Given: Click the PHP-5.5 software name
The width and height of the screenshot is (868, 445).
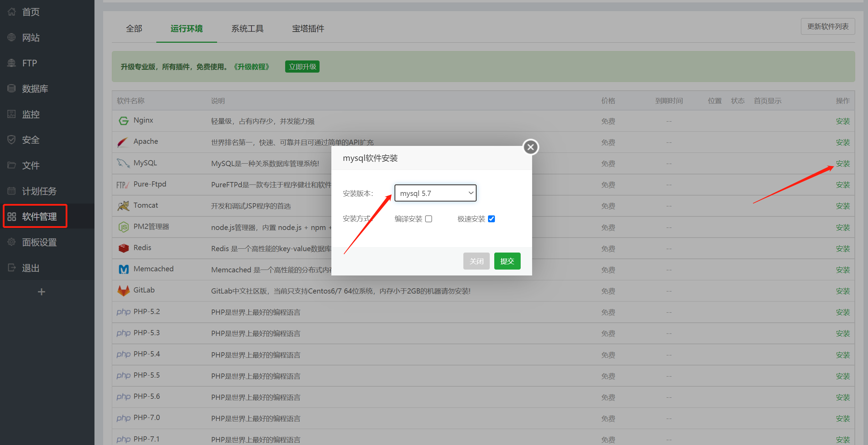Looking at the screenshot, I should pyautogui.click(x=147, y=375).
